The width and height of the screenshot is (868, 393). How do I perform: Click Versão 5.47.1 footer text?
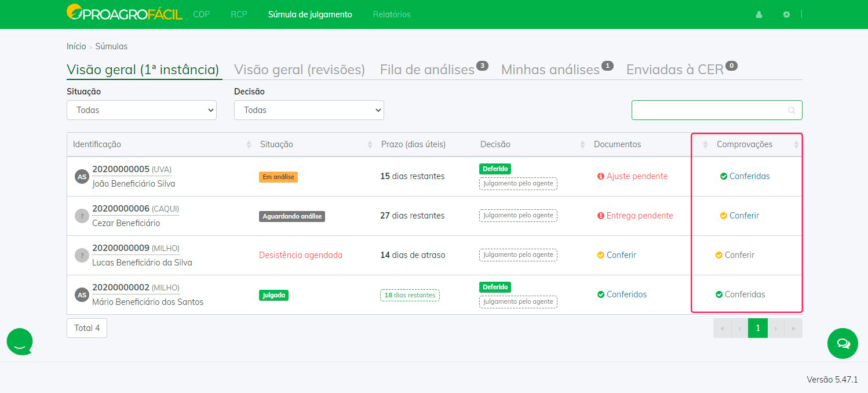click(x=832, y=380)
